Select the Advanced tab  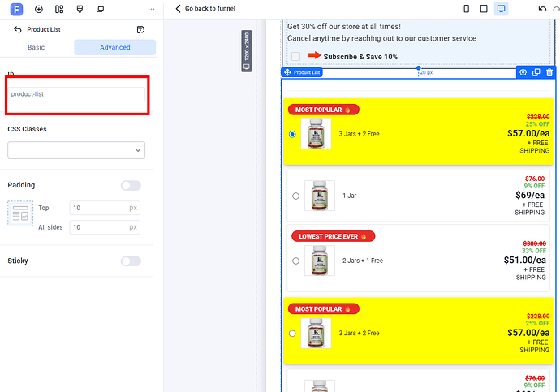(114, 47)
